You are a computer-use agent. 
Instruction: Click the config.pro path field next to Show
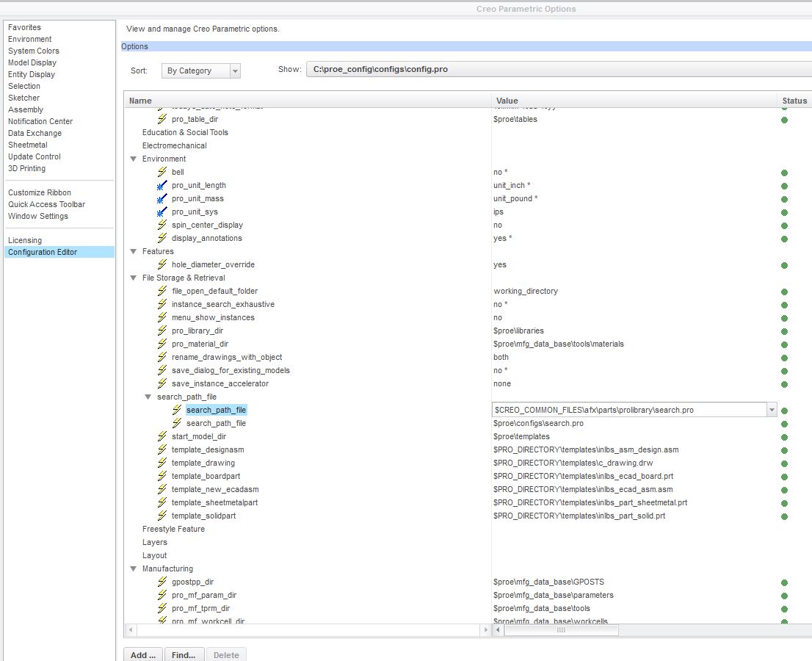click(559, 69)
